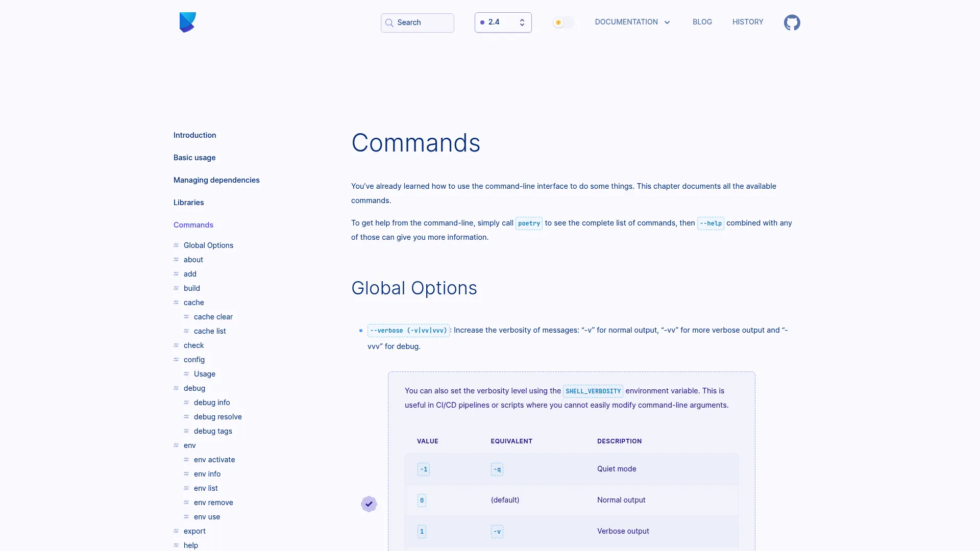Toggle the light/dark theme switch

563,22
